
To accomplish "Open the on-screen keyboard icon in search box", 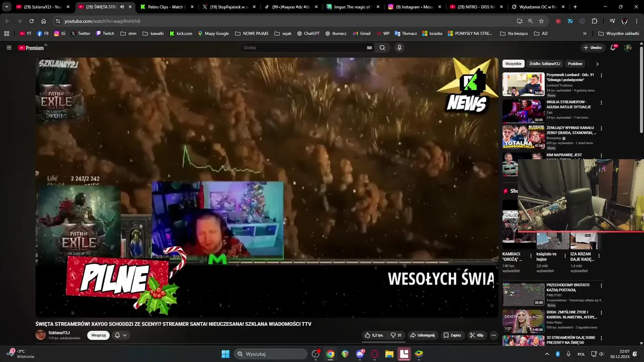I will coord(369,48).
